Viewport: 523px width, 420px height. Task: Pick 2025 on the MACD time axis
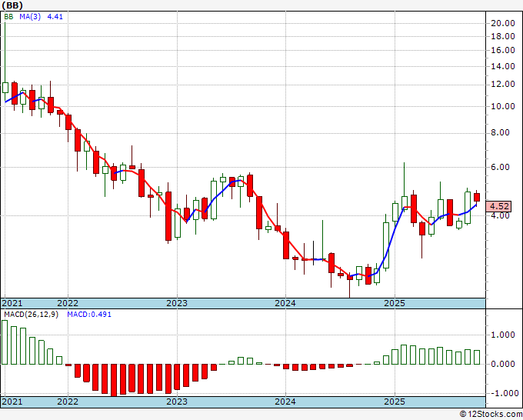click(395, 402)
